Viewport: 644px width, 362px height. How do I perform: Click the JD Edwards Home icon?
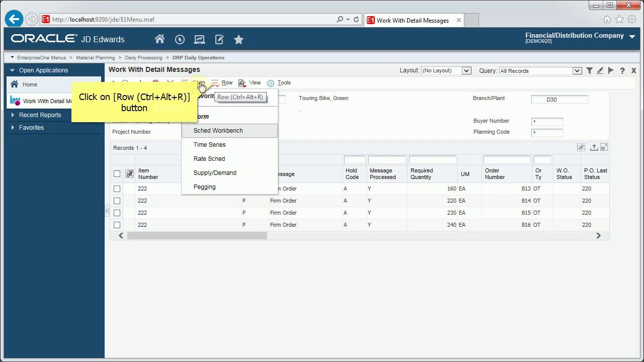click(x=159, y=39)
